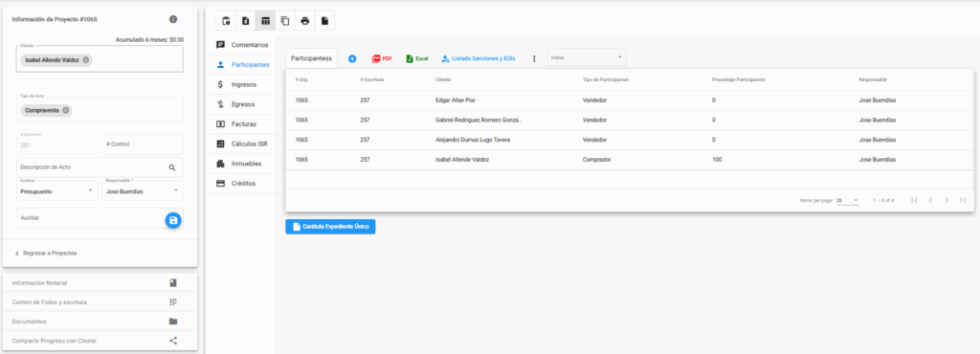Viewport: 980px width, 354px height.
Task: Open Ingresos section in side menu
Action: (243, 84)
